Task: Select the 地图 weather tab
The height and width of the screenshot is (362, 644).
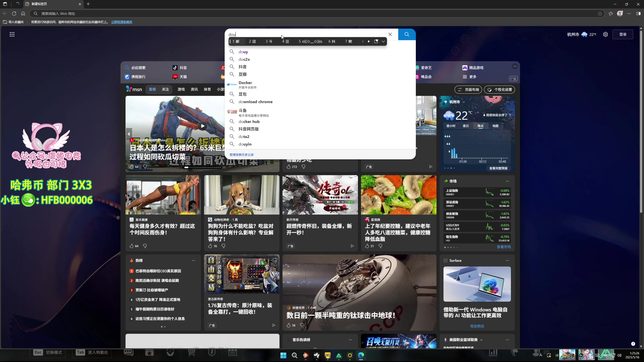Action: coord(495,126)
